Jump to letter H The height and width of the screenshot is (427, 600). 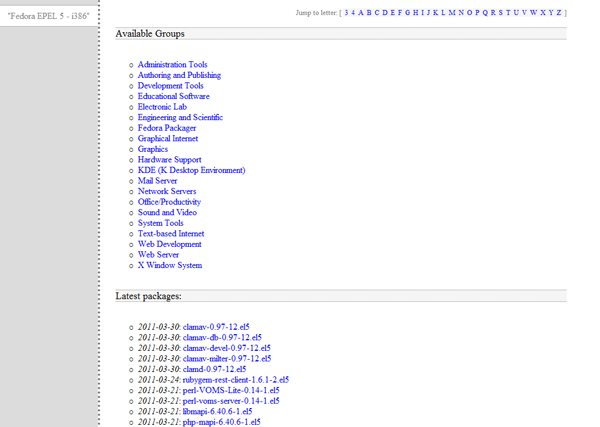click(x=416, y=13)
